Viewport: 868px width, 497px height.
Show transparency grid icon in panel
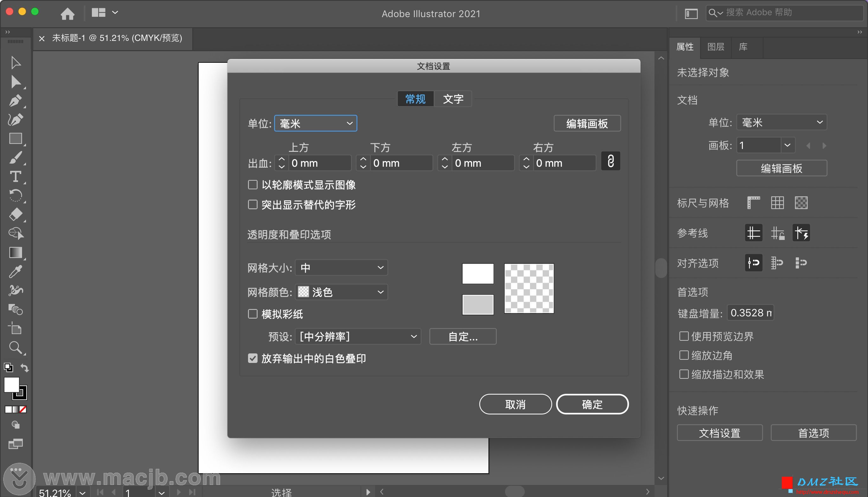pos(801,203)
